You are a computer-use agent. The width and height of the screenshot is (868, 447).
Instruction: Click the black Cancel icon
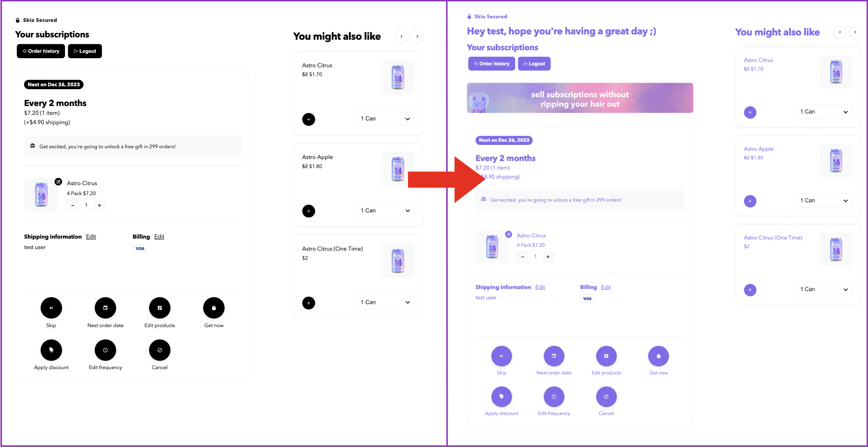160,350
